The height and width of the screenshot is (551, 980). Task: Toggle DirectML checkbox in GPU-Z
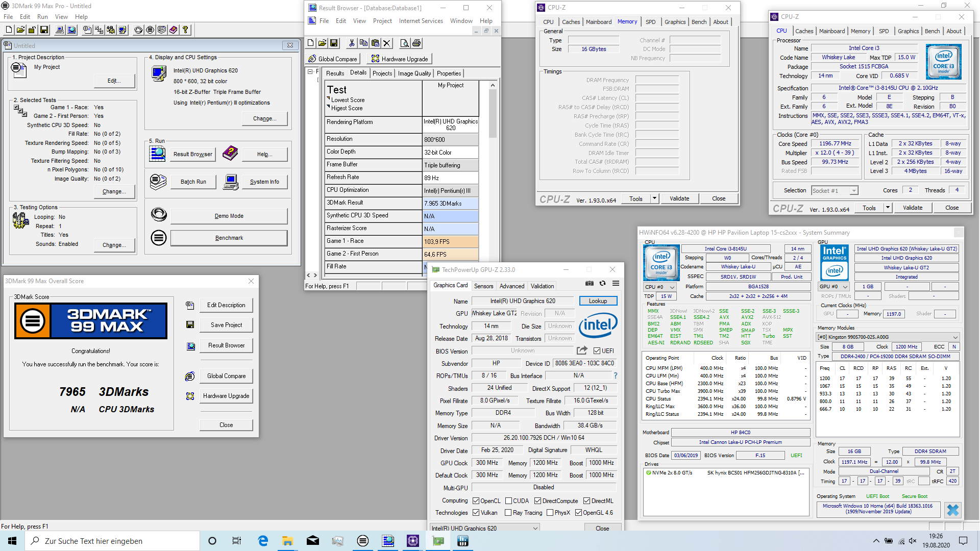tap(586, 501)
